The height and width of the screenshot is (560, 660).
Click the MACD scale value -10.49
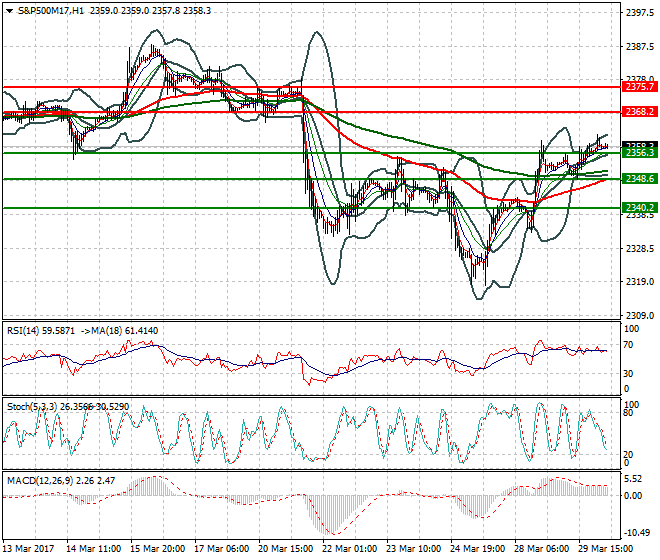(636, 533)
